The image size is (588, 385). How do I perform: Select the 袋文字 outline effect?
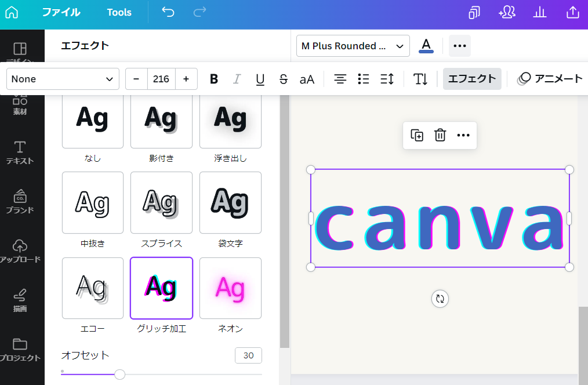pyautogui.click(x=230, y=203)
